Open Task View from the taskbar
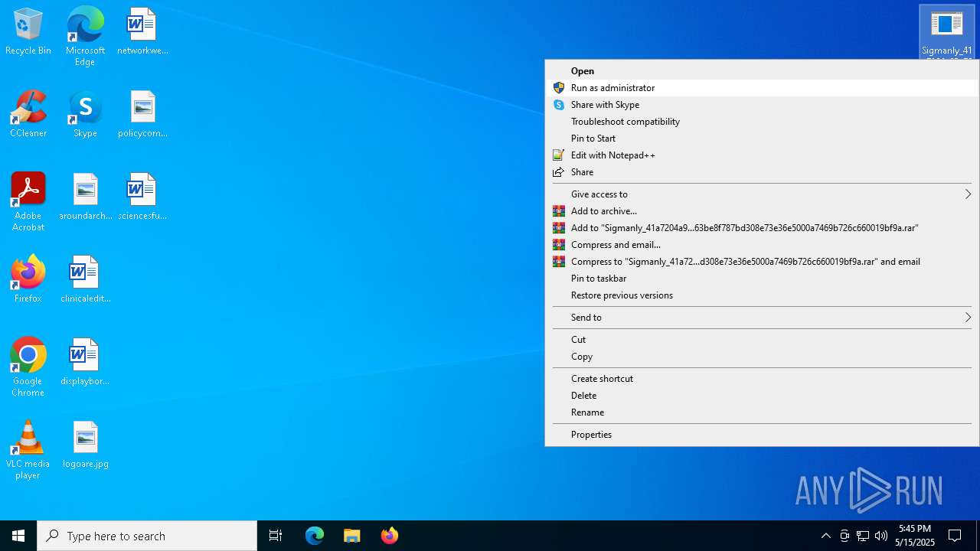Screen dimensions: 980x551 276,536
